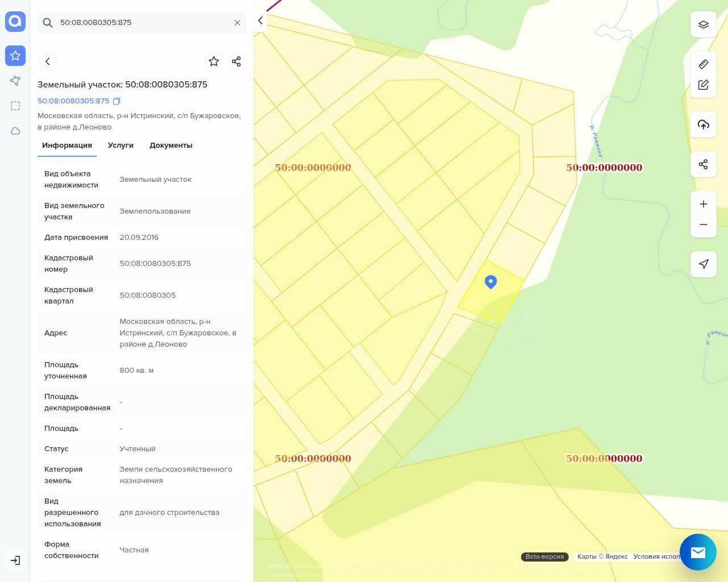Click the cloud upload icon
Screen dimensions: 728x582
(x=703, y=124)
